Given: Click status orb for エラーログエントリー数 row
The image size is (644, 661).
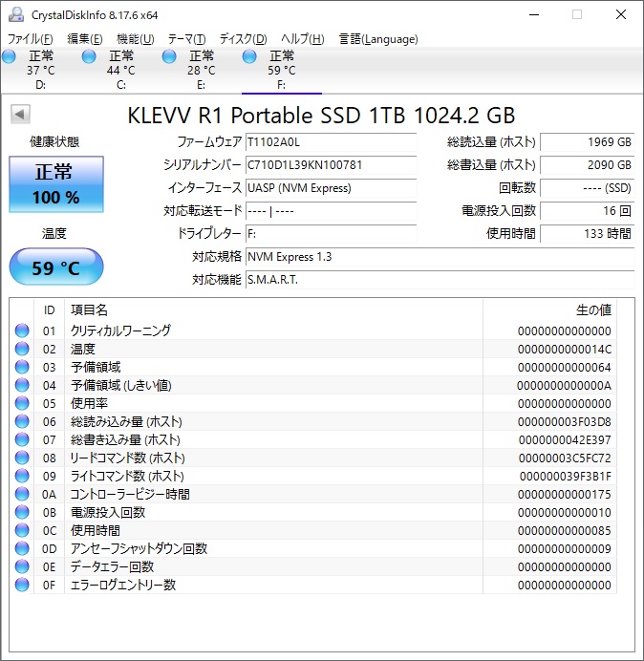Looking at the screenshot, I should click(22, 585).
